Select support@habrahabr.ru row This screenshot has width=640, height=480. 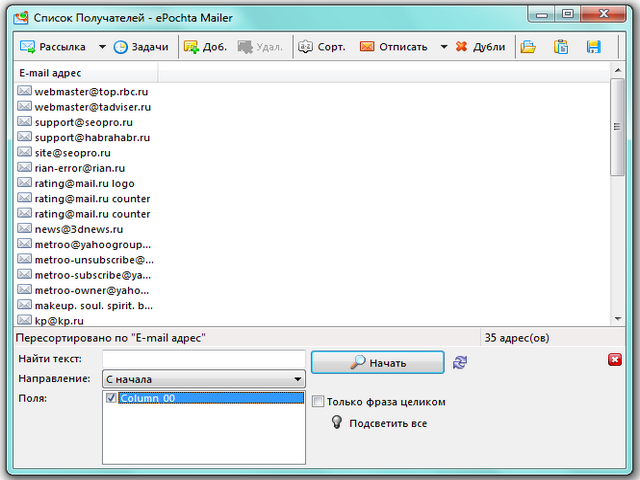pos(92,138)
